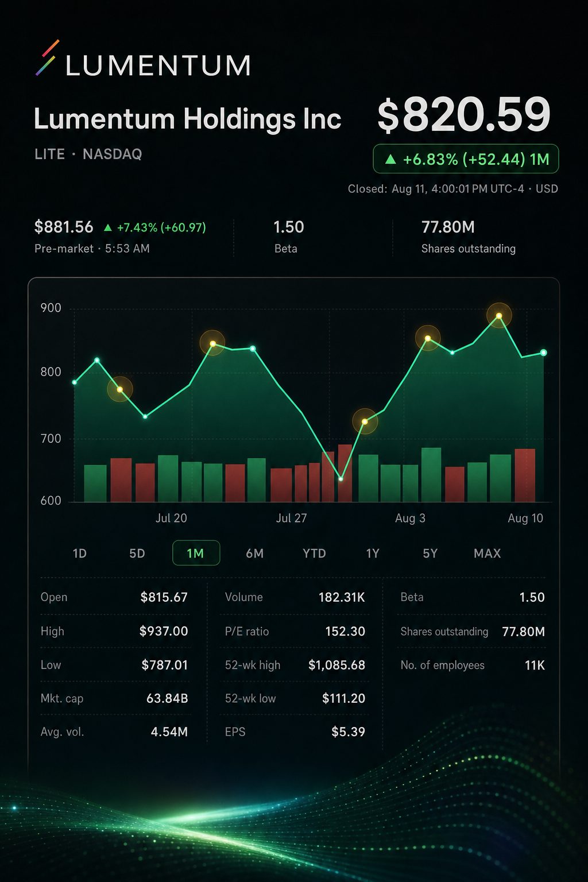Click the tallest red volume bar

[x=345, y=473]
